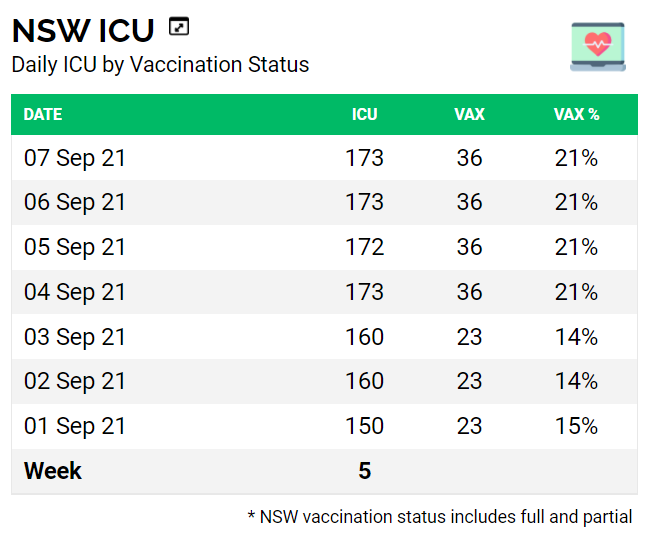Click the Week ICU total value 5

point(364,471)
